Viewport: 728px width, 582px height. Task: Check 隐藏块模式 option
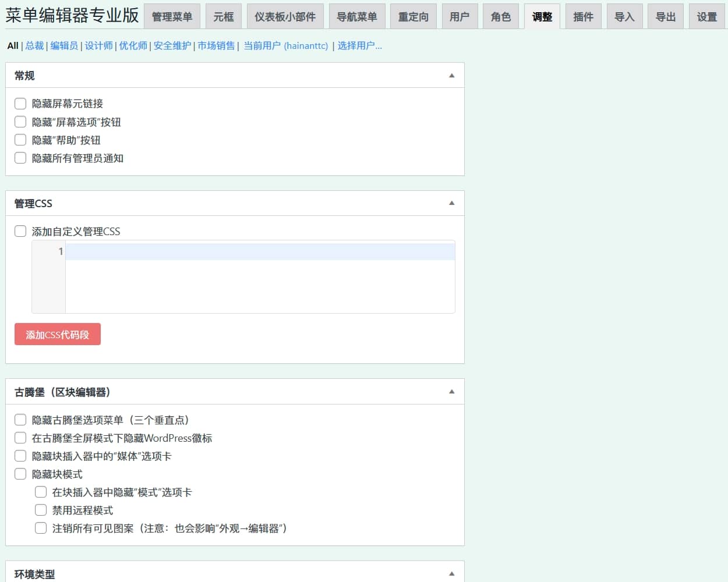tap(20, 474)
